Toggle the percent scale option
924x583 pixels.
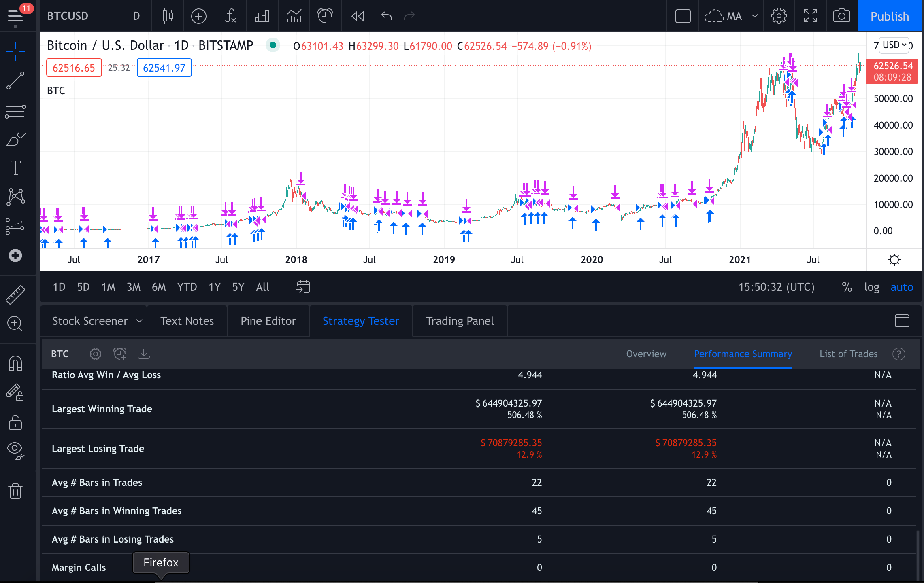click(847, 287)
